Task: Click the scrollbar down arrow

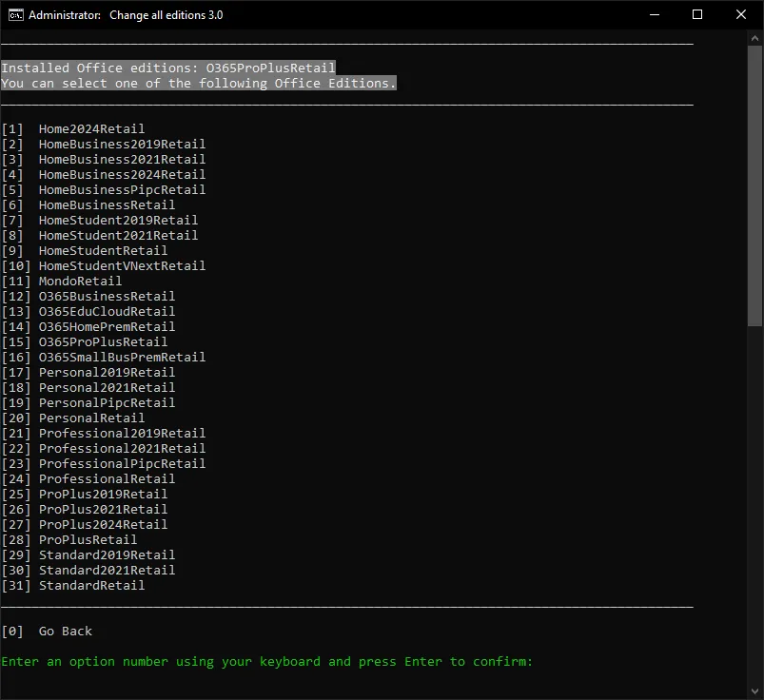Action: tap(755, 691)
